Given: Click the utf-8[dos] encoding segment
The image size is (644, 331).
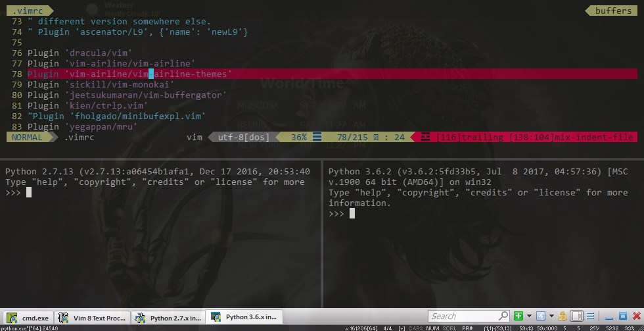Looking at the screenshot, I should pos(244,138).
